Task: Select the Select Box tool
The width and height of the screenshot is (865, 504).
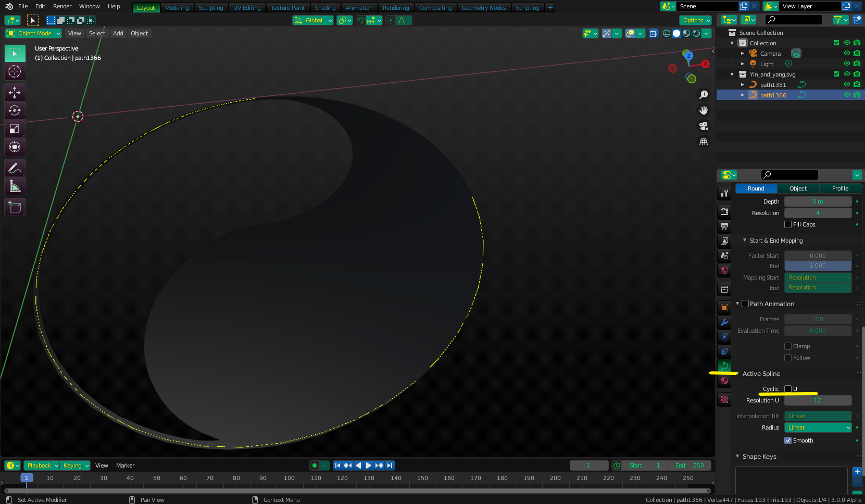Action: (x=15, y=54)
